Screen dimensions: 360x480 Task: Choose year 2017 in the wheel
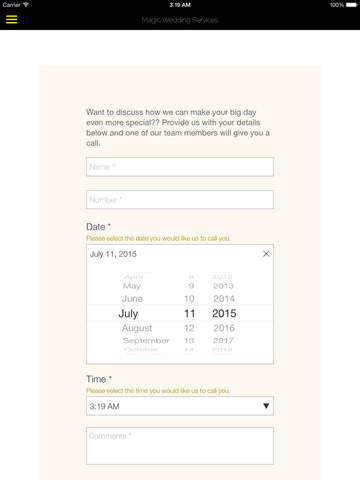pyautogui.click(x=223, y=341)
